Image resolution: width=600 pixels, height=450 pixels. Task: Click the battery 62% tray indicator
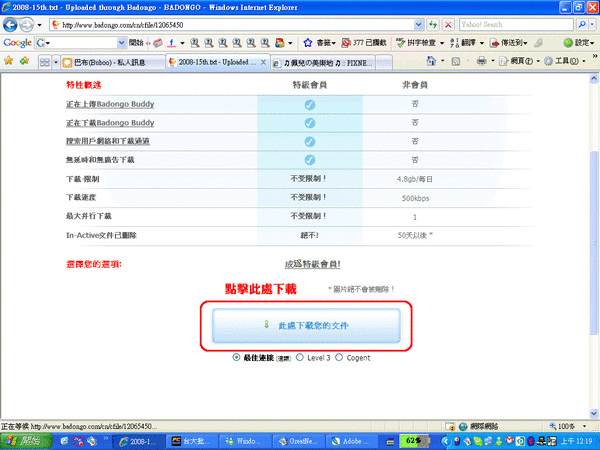click(x=412, y=441)
